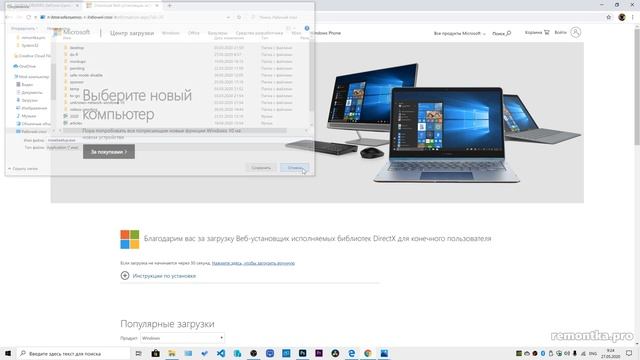Open the Windows Start menu
640x360 pixels.
tap(8, 353)
